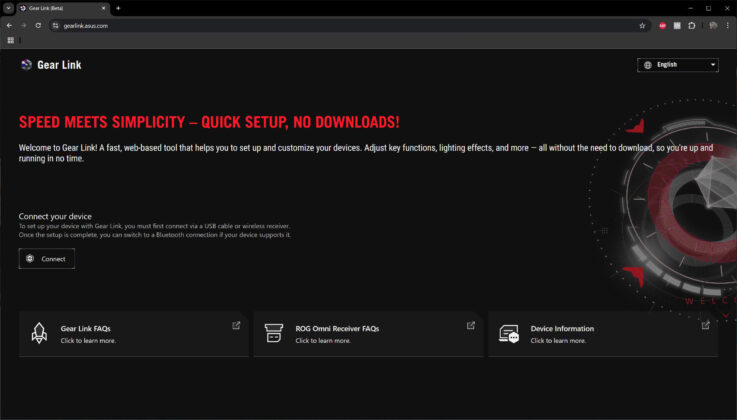Open a new browser tab
The image size is (737, 420).
coord(118,8)
